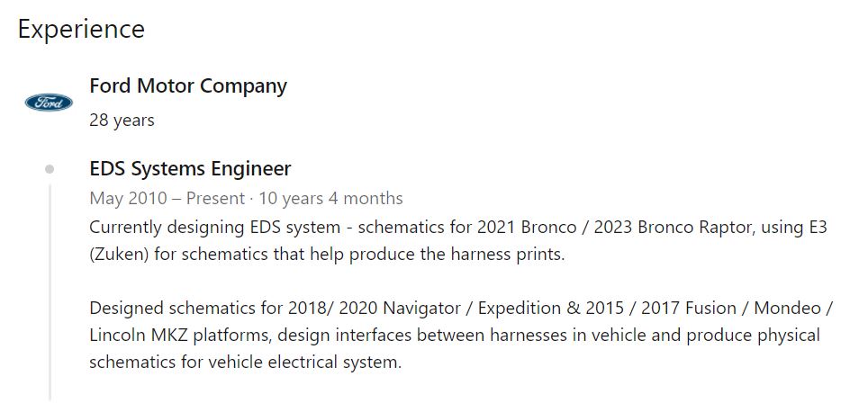Select the EDS Systems Engineer job title

click(190, 169)
